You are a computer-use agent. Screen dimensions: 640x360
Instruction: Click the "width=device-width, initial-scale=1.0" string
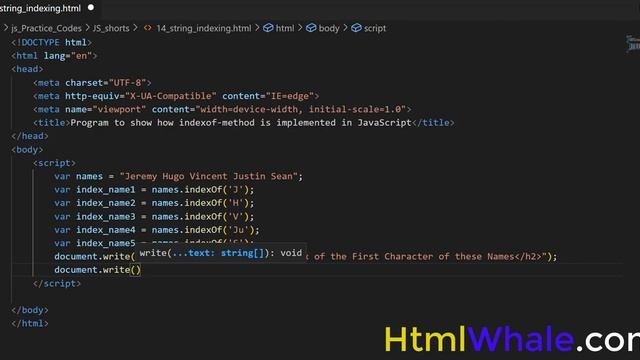click(x=301, y=109)
